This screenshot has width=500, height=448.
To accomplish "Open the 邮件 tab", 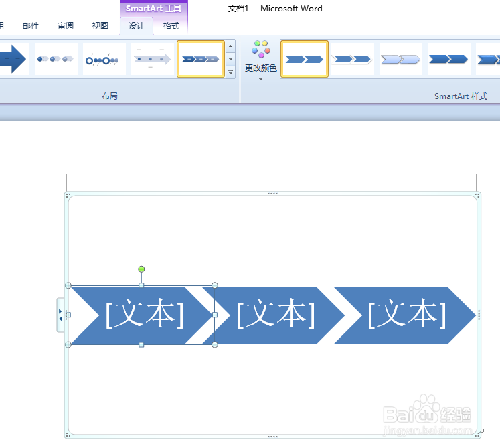I will pyautogui.click(x=31, y=26).
